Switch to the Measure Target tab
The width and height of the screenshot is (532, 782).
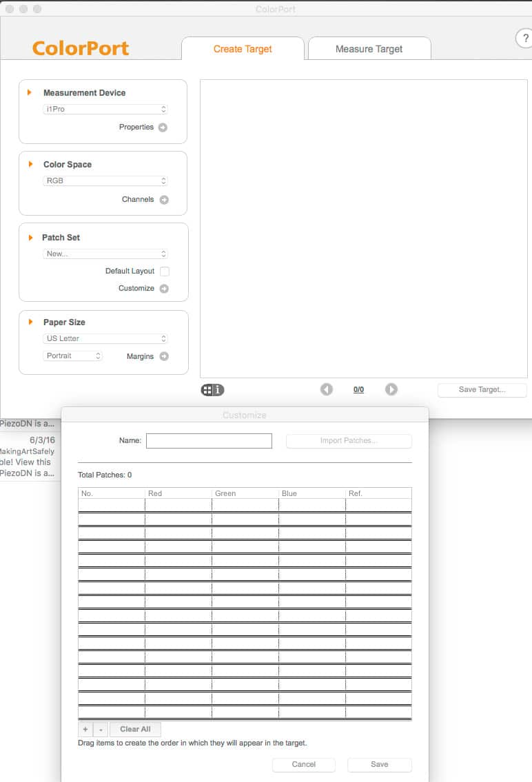[x=369, y=49]
